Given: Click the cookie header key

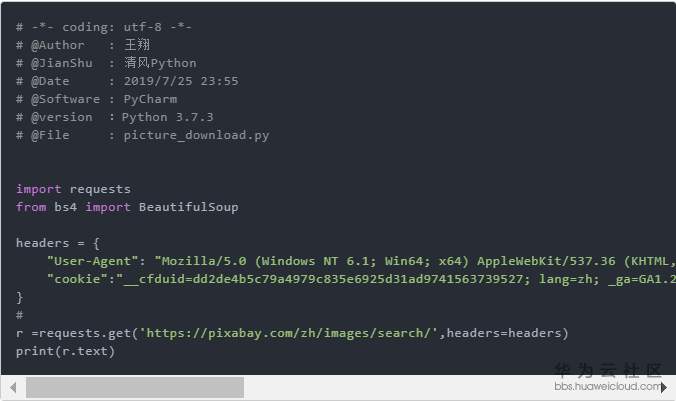Looking at the screenshot, I should [x=77, y=279].
